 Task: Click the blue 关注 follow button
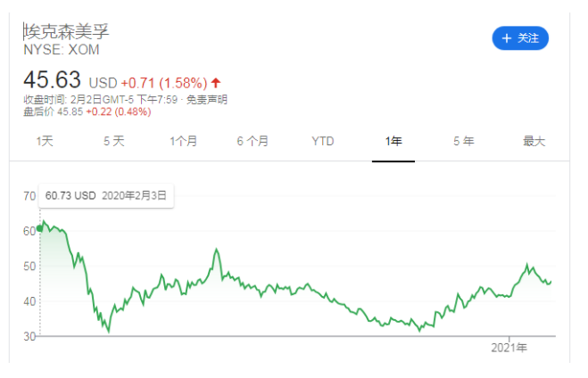click(520, 38)
